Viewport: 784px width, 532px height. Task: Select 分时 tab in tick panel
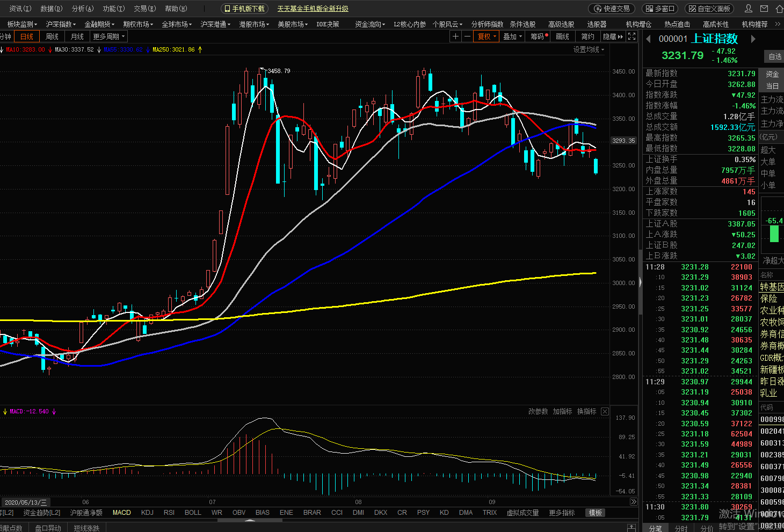tap(681, 528)
